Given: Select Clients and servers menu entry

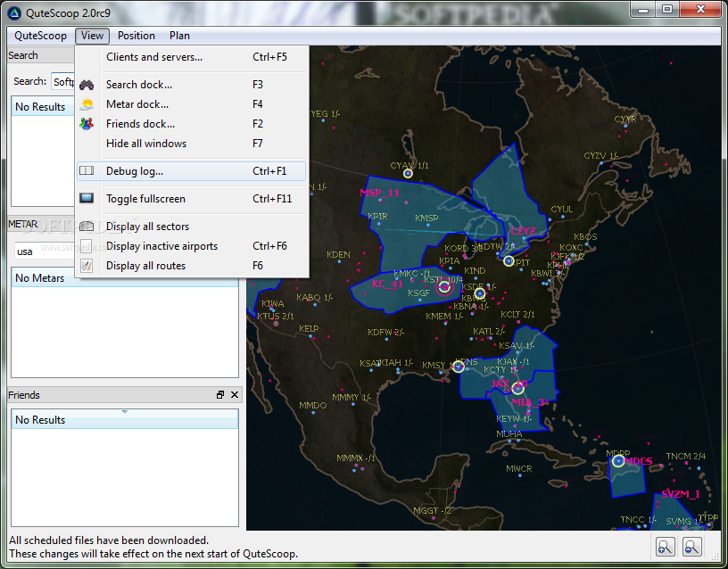Looking at the screenshot, I should point(191,57).
